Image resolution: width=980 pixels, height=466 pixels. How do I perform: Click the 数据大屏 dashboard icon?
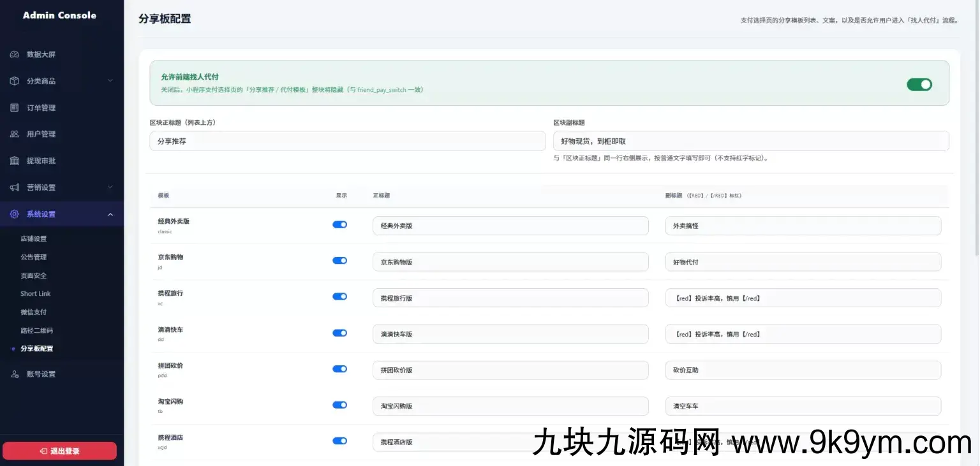click(x=15, y=55)
